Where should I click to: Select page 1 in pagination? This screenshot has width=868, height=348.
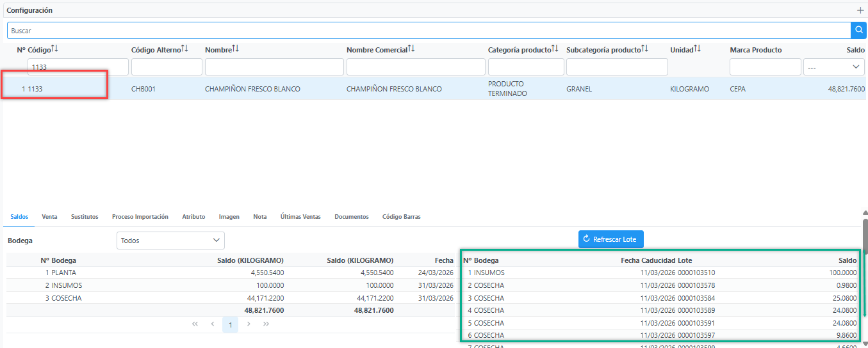pyautogui.click(x=231, y=324)
